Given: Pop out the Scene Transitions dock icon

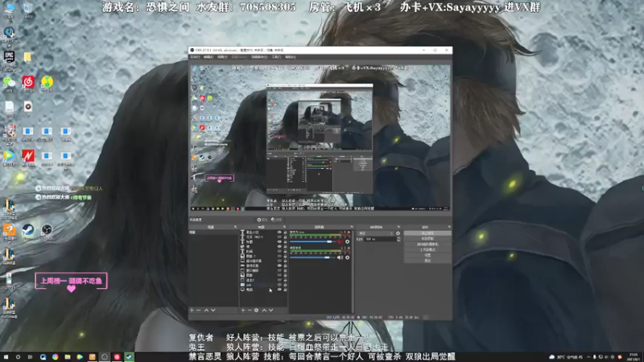Looking at the screenshot, I should pyautogui.click(x=398, y=227).
